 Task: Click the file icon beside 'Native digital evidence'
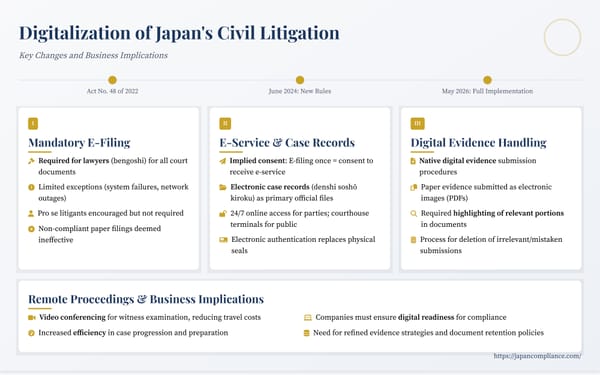click(413, 161)
